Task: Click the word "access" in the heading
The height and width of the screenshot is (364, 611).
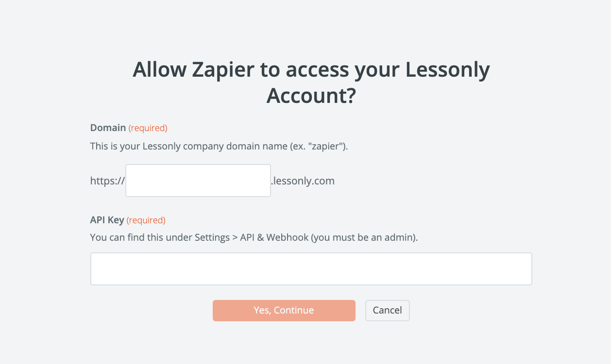Action: [317, 70]
